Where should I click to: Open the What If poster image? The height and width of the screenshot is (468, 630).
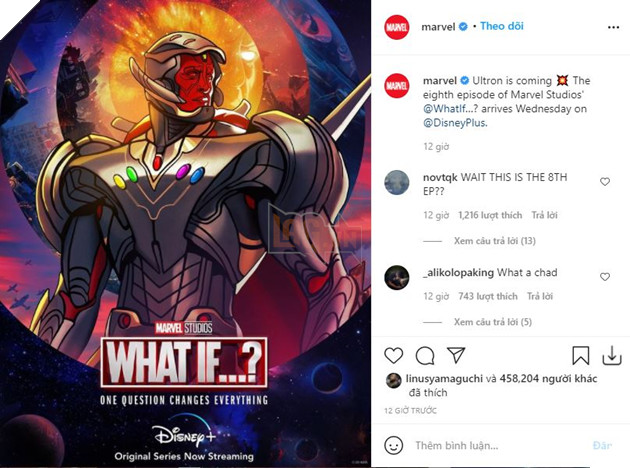[185, 234]
